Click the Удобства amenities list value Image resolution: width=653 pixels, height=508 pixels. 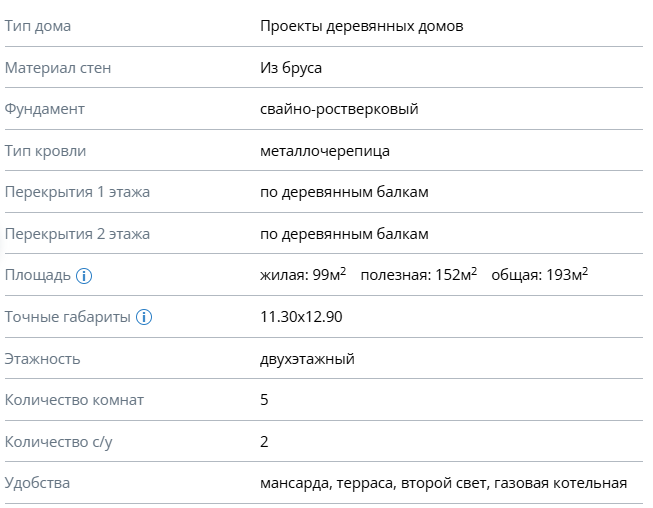[443, 483]
